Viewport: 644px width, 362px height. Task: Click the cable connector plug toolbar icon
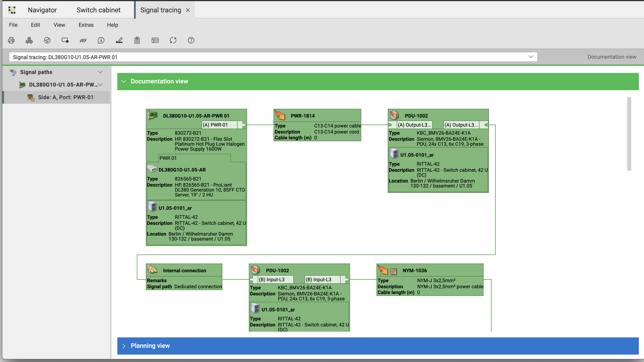tap(83, 40)
